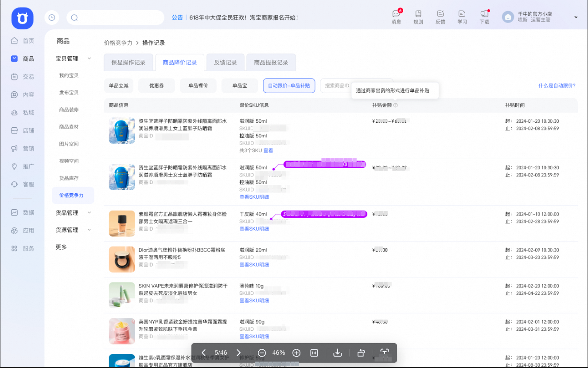This screenshot has height=368, width=588.
Task: Switch to 商品提报记录 tab
Action: [271, 63]
